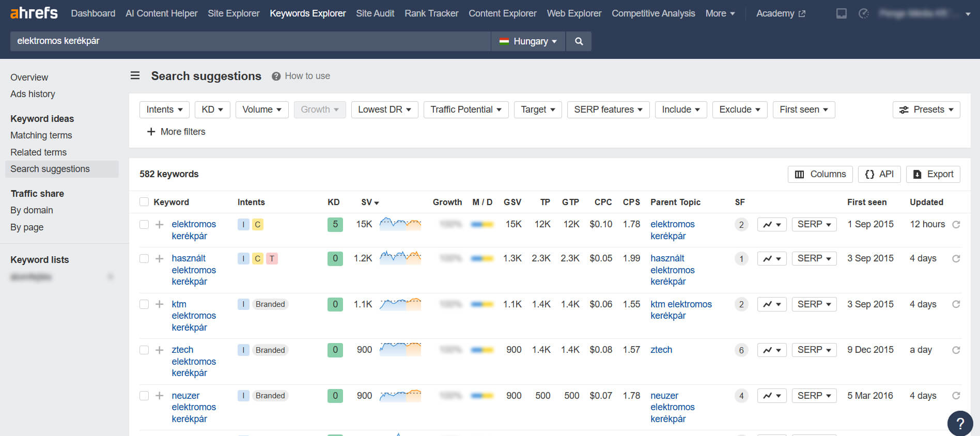
Task: Select all keywords with header checkbox
Action: tap(144, 202)
